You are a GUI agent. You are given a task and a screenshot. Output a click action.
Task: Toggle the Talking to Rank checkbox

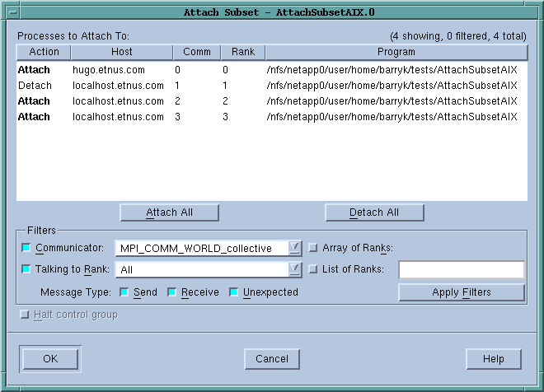[x=26, y=269]
